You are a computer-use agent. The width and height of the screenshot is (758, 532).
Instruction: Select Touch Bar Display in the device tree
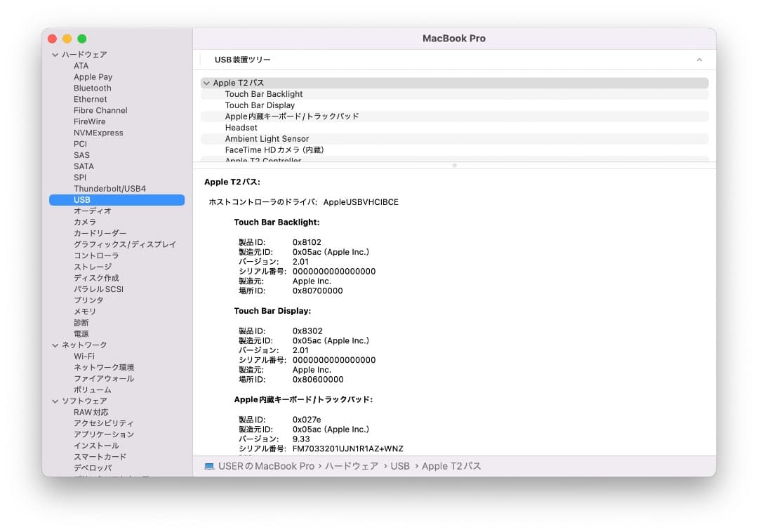click(x=260, y=105)
